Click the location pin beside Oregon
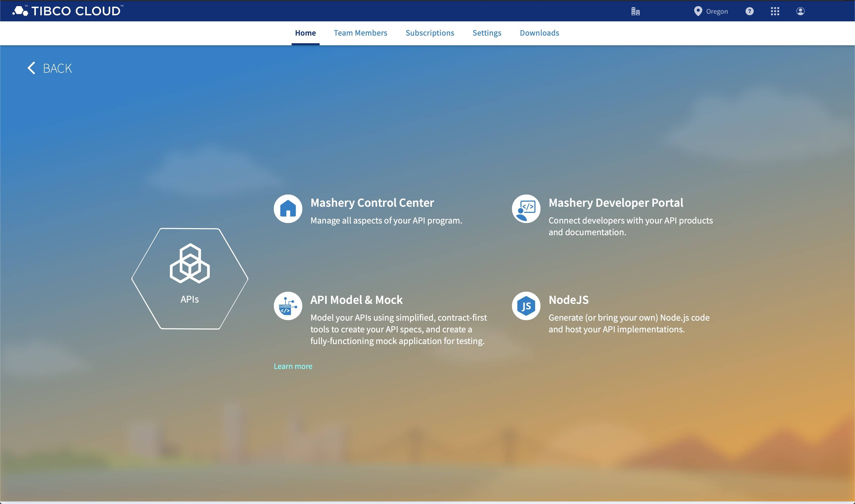855x504 pixels. (x=698, y=11)
